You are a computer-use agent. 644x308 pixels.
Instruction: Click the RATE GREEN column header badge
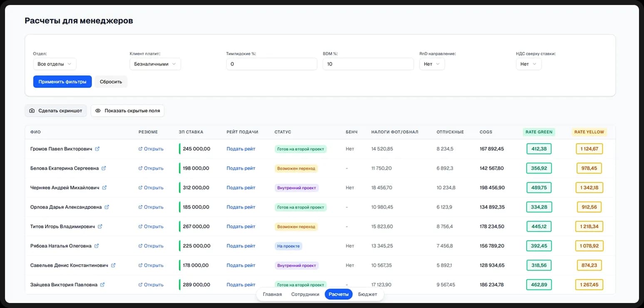coord(539,132)
